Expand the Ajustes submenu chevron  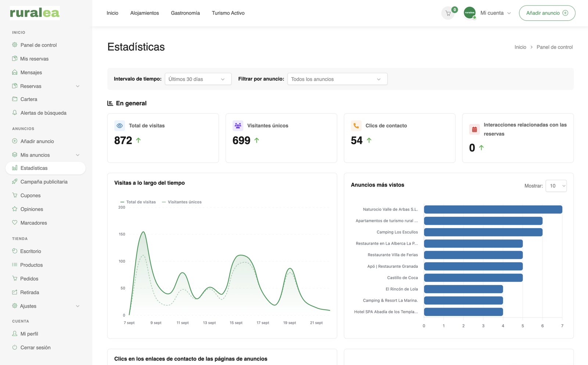[78, 306]
